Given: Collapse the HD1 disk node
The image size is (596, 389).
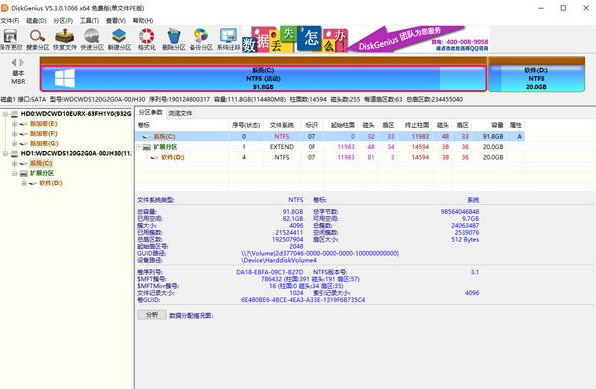Looking at the screenshot, I should [x=5, y=153].
